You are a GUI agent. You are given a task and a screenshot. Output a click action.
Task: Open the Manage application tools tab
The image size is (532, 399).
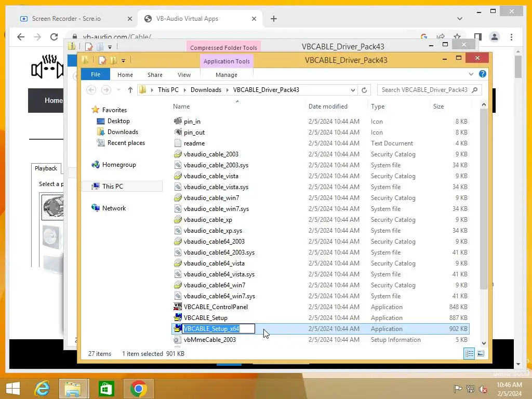[x=227, y=75]
